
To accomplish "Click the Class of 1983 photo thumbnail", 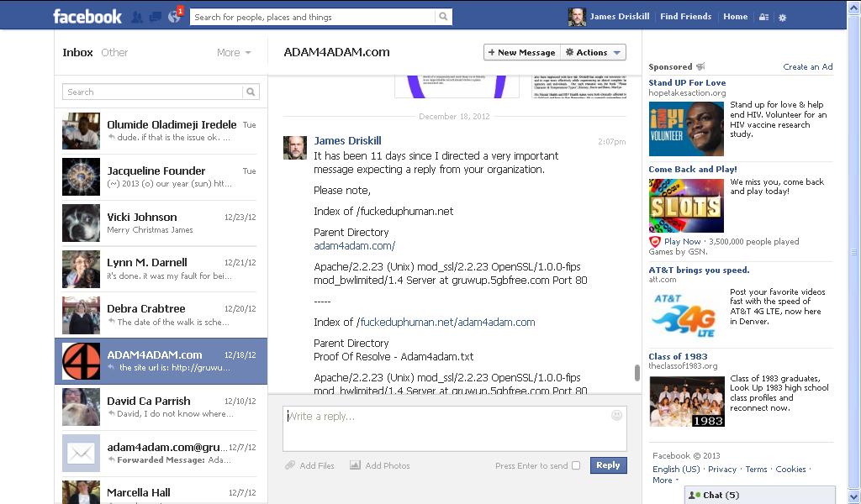I will 686,402.
